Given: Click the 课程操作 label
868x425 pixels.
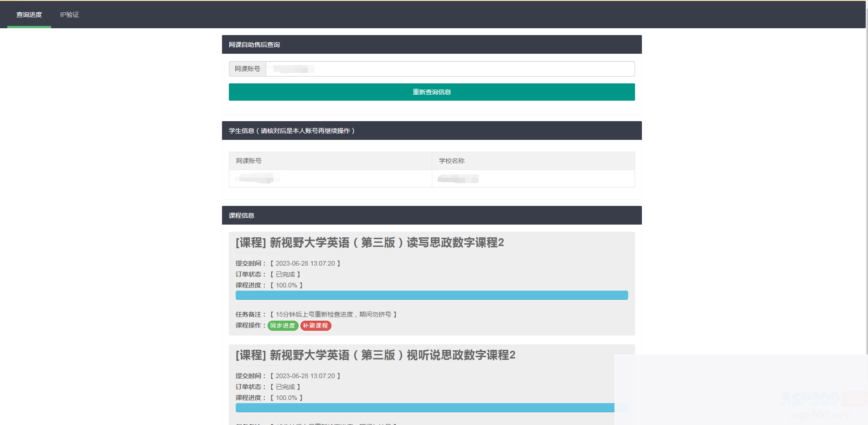Looking at the screenshot, I should tap(249, 326).
